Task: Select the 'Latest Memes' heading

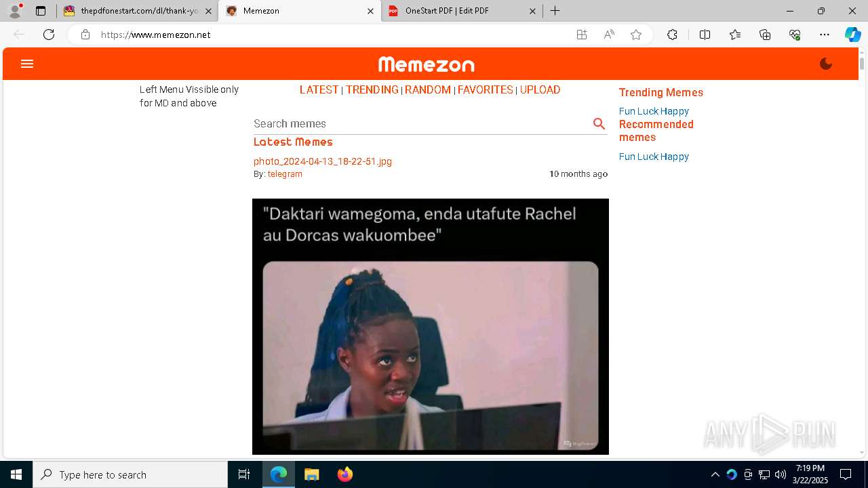Action: [293, 142]
